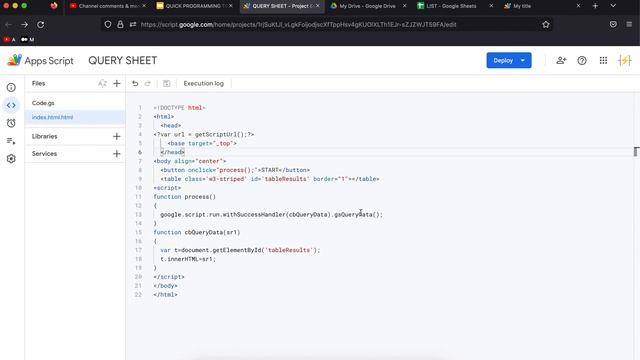Click the getElementById('tableResults') line
Viewport: 640px width, 360px height.
[240, 250]
